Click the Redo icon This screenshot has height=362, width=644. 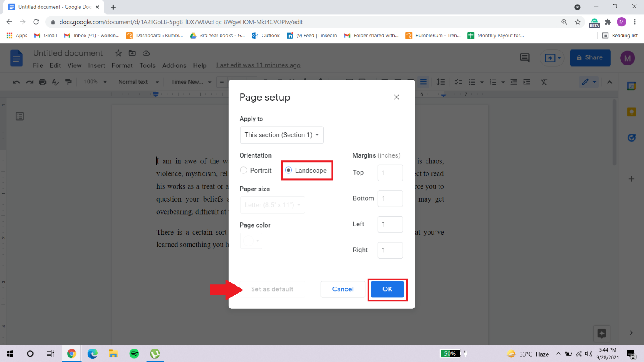29,82
